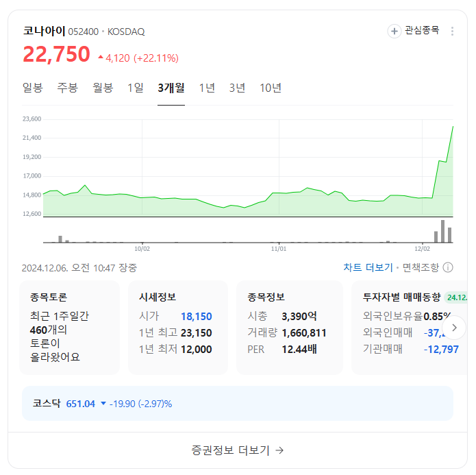The width and height of the screenshot is (476, 475).
Task: Select the 3년 chart period
Action: coord(237,88)
